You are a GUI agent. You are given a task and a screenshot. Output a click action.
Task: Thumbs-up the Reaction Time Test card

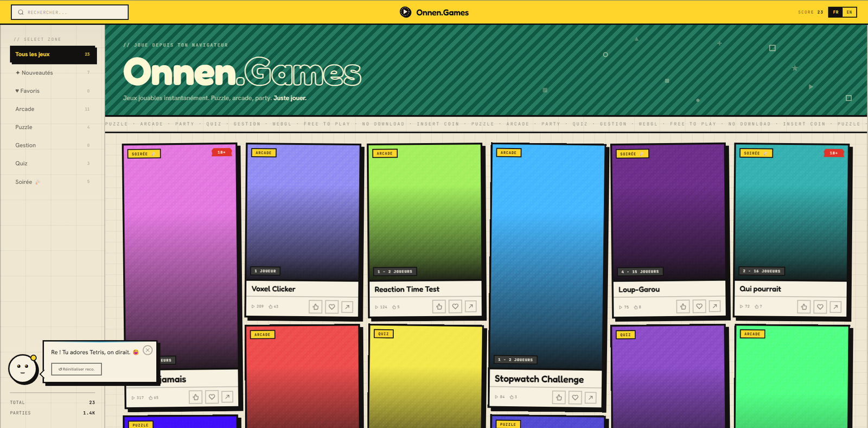[439, 306]
